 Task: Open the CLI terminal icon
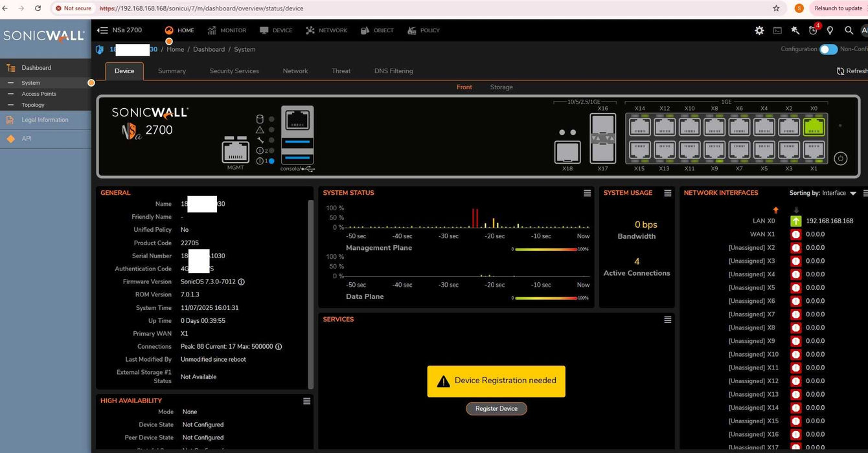pyautogui.click(x=777, y=30)
